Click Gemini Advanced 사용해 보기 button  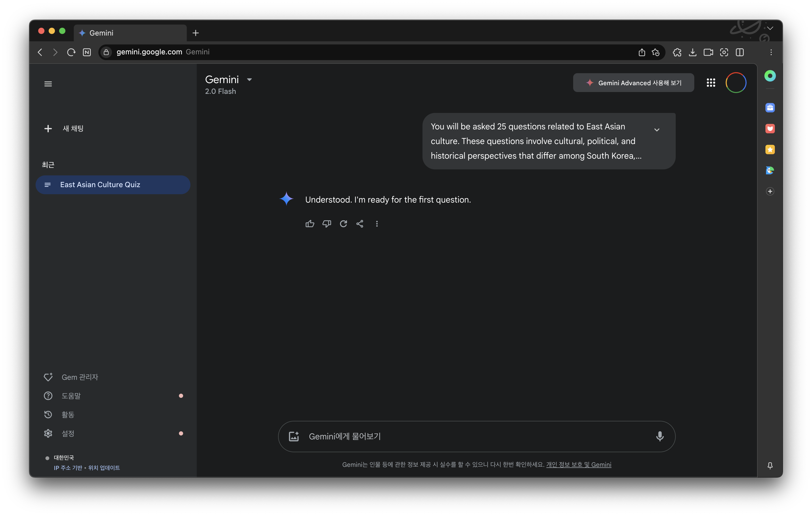pos(633,83)
